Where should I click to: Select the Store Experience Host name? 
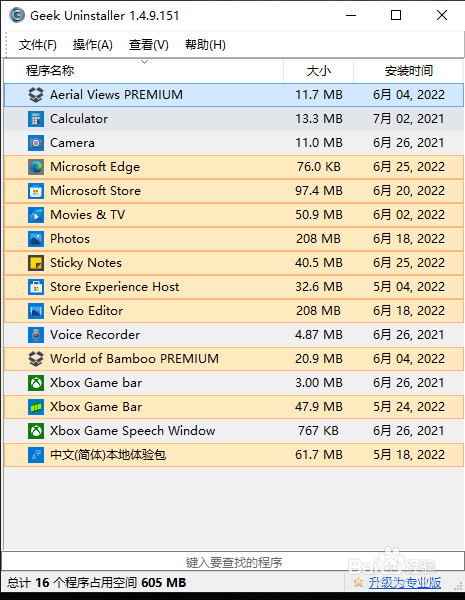tap(114, 287)
